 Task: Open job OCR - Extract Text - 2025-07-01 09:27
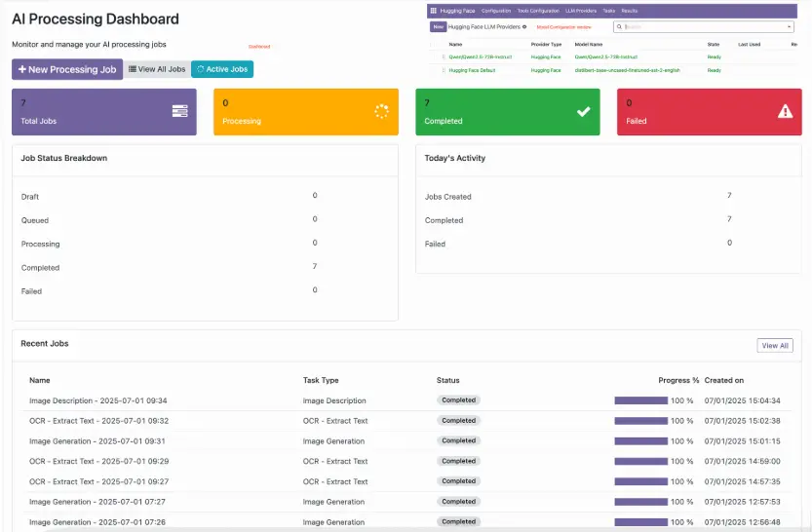click(98, 481)
